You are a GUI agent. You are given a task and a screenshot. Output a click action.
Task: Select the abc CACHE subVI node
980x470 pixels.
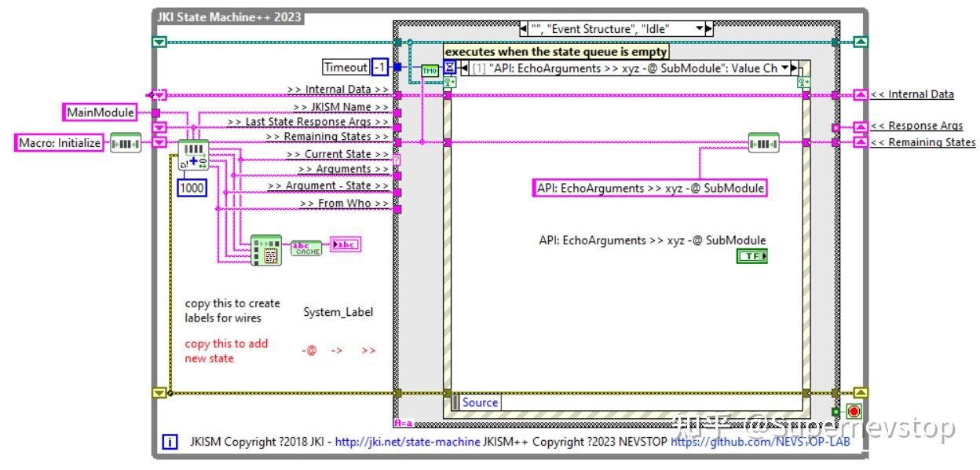click(x=305, y=246)
